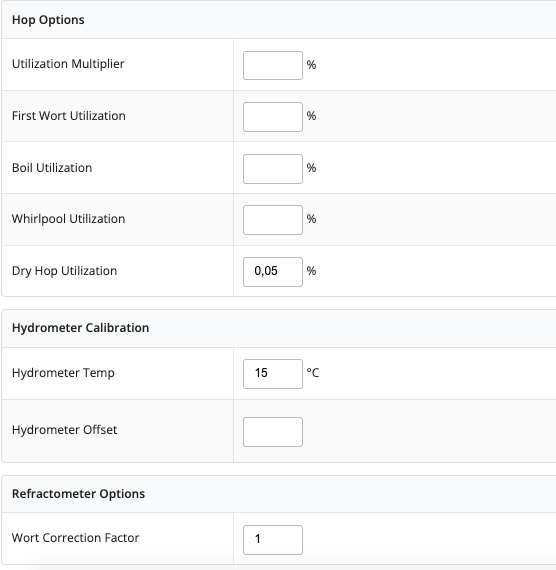
Task: Focus the First Wort Utilization input box
Action: (x=273, y=117)
